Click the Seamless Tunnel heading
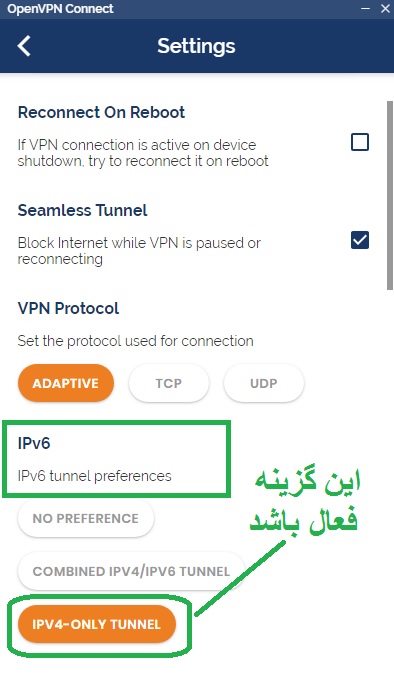This screenshot has width=394, height=678. 82,211
